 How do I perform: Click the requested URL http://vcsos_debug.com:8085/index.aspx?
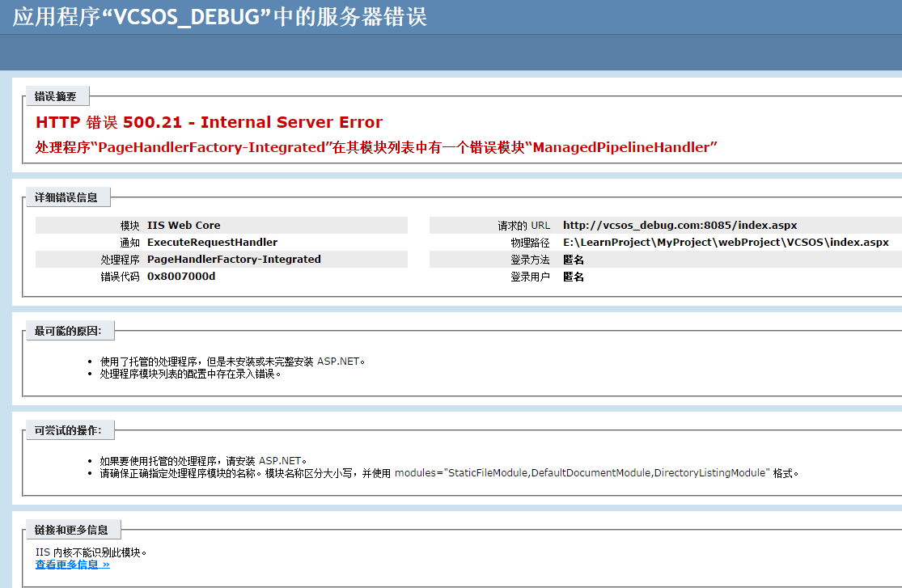coord(682,225)
